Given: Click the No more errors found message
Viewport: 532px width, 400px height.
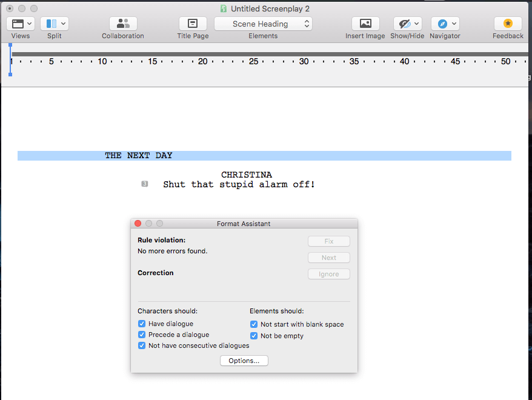Looking at the screenshot, I should click(172, 251).
